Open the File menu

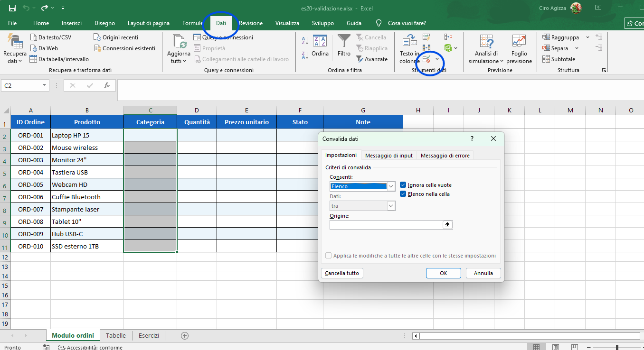pos(12,23)
